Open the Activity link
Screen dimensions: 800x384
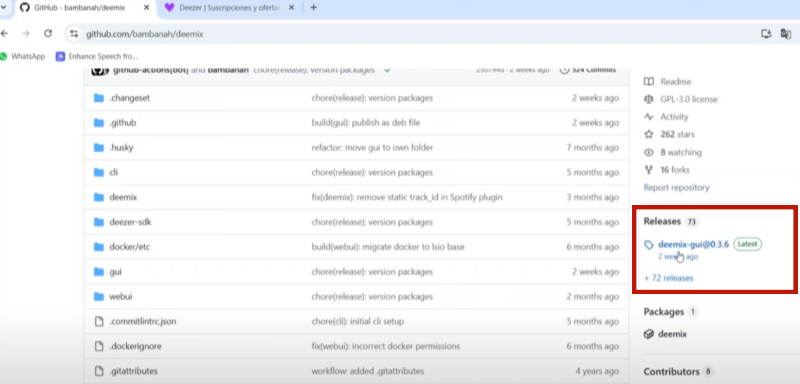coord(674,117)
